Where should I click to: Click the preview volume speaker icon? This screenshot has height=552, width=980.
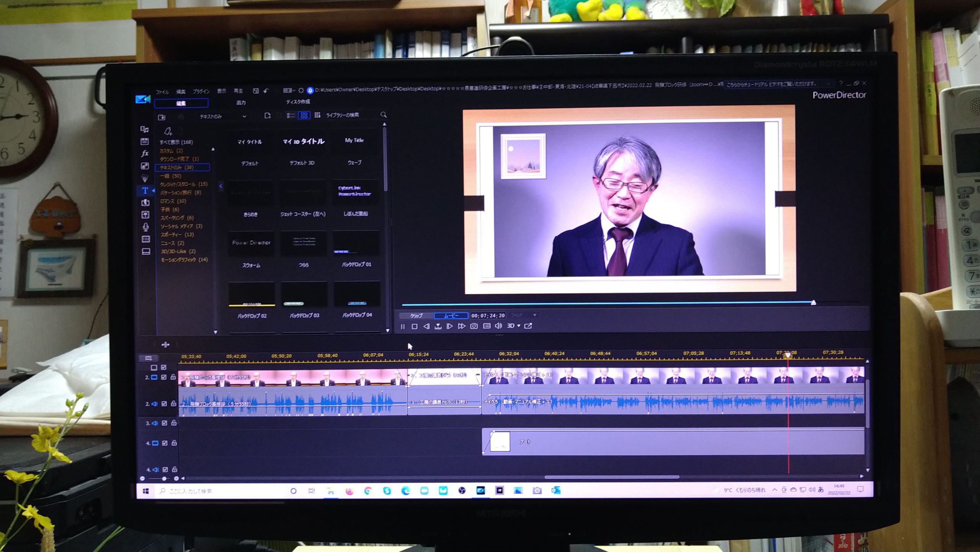tap(498, 326)
